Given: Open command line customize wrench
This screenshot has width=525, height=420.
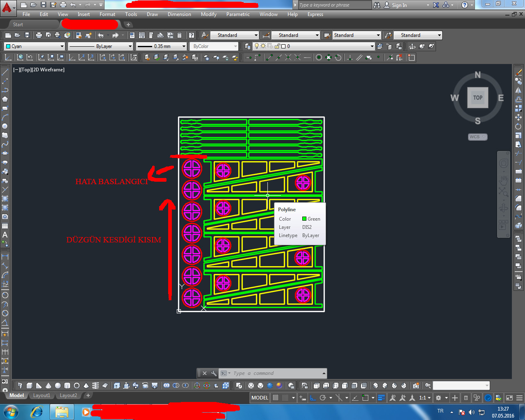Looking at the screenshot, I should coord(214,373).
